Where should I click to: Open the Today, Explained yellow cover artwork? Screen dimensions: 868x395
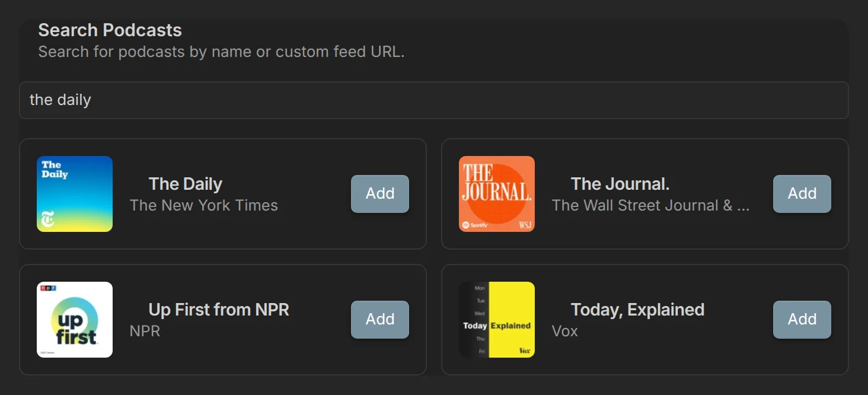point(497,320)
